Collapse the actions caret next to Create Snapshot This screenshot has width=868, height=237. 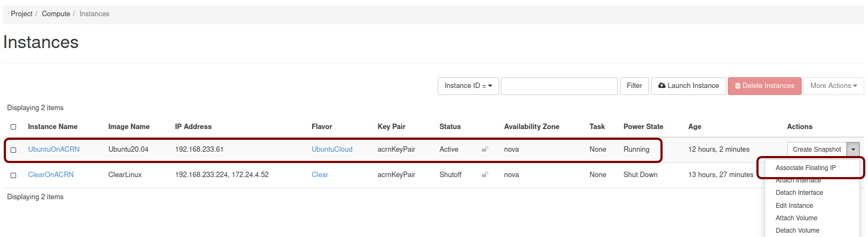(x=853, y=150)
